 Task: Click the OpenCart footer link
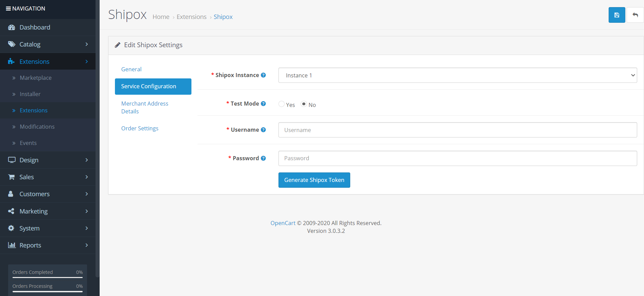coord(283,223)
